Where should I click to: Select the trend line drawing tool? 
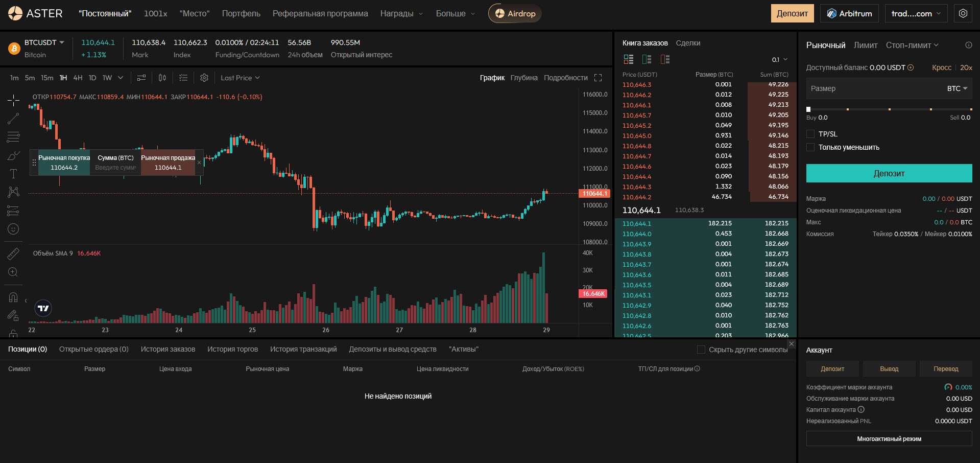(x=13, y=119)
